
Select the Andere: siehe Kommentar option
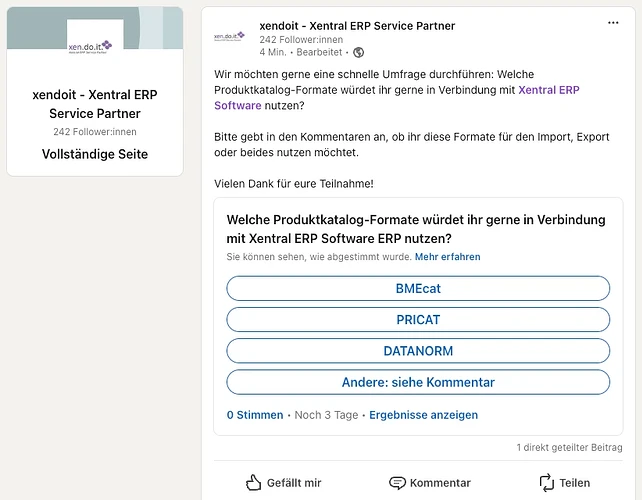pyautogui.click(x=418, y=382)
